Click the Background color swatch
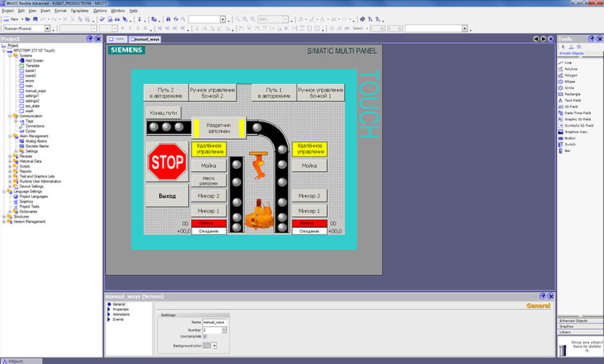The width and height of the screenshot is (604, 364). pyautogui.click(x=207, y=346)
